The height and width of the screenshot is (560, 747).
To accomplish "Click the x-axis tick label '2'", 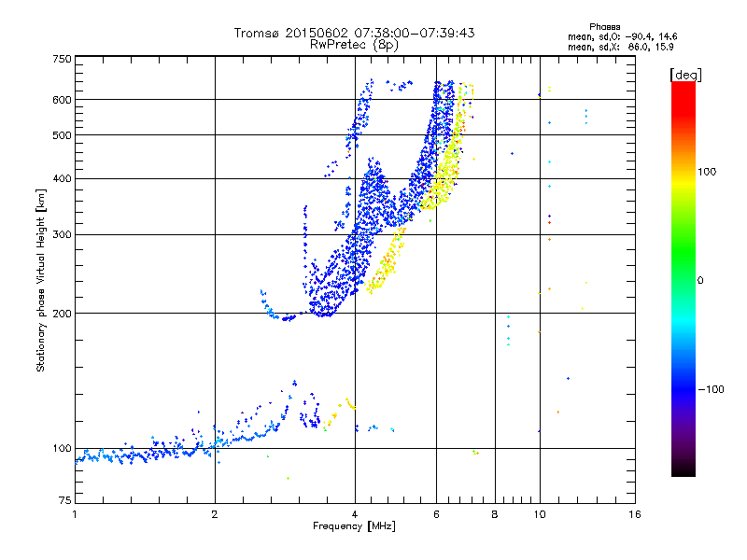I will coord(215,514).
